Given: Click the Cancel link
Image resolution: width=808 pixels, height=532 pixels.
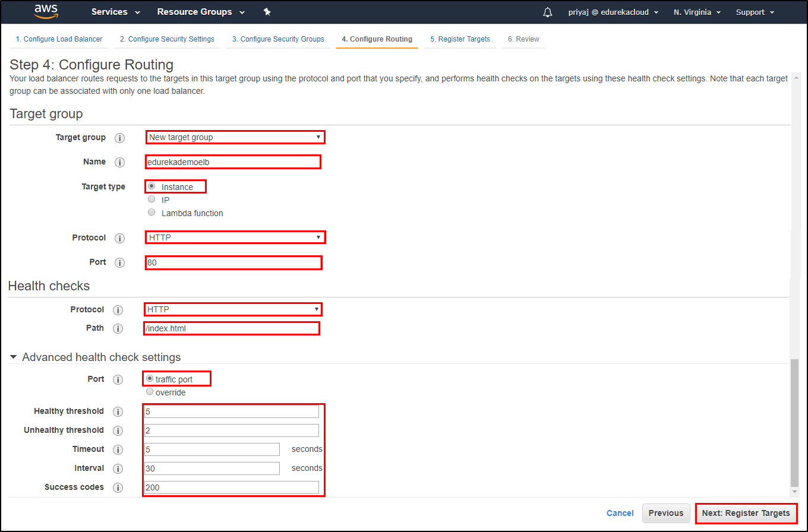Looking at the screenshot, I should (620, 513).
